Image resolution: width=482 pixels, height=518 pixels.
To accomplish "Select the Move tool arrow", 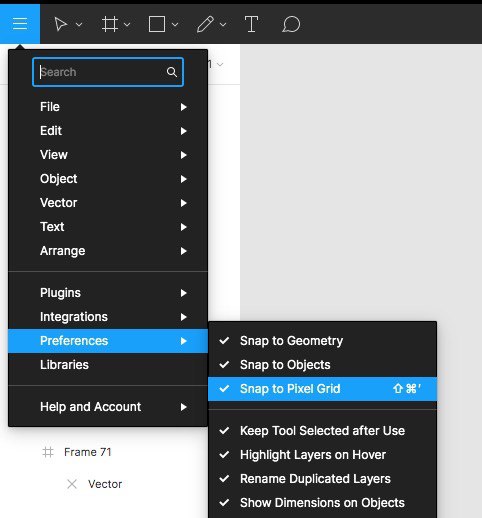I will click(x=61, y=24).
